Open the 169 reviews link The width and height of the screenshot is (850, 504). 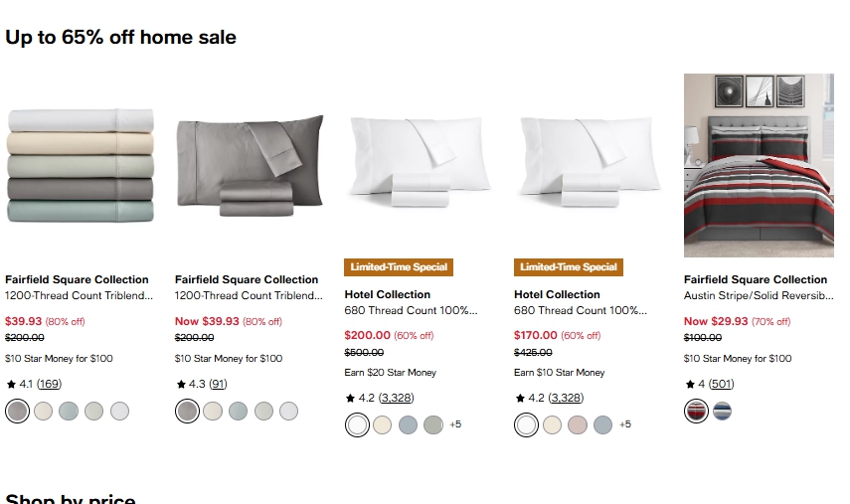(x=49, y=384)
